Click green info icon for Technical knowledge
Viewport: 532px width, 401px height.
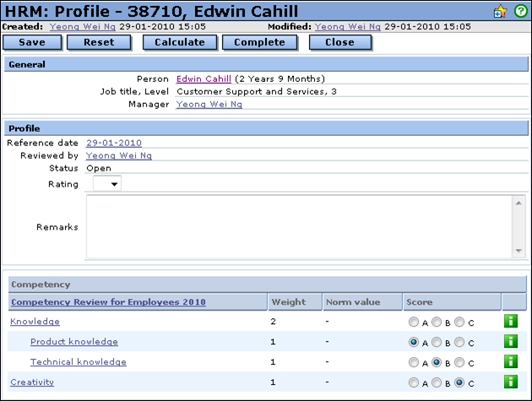click(x=509, y=362)
